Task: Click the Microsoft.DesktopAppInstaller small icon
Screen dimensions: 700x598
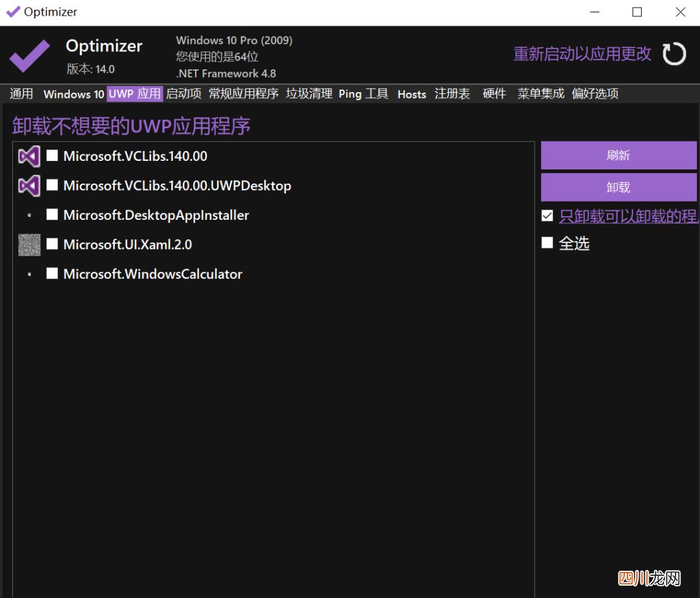Action: click(x=29, y=215)
